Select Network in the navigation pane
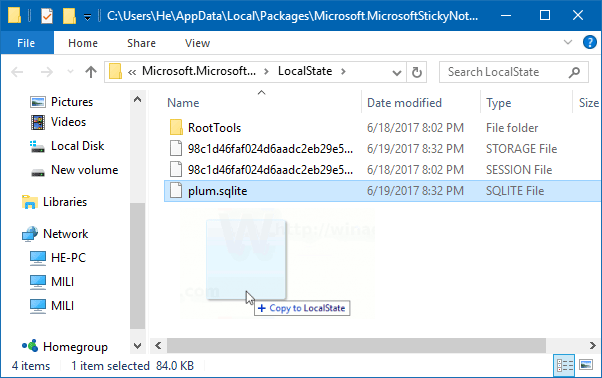 (65, 234)
